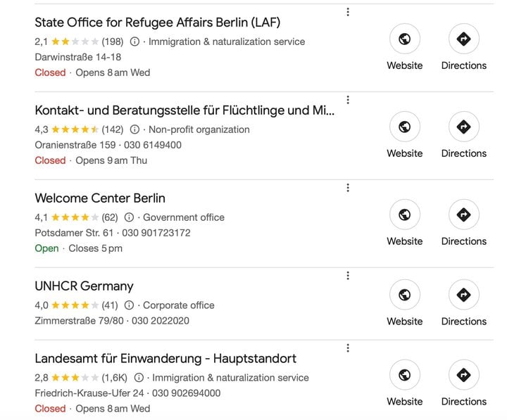Open Welcome Center Berlin listing title
The image size is (507, 420).
click(100, 198)
